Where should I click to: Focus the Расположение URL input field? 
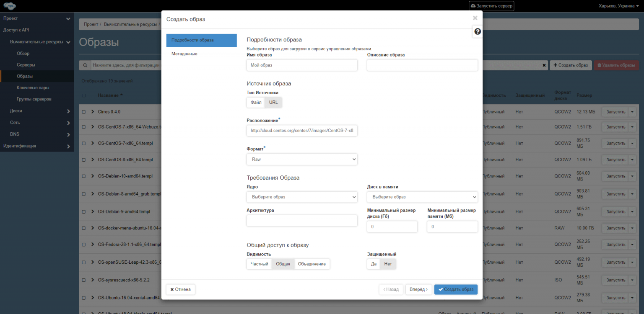302,131
